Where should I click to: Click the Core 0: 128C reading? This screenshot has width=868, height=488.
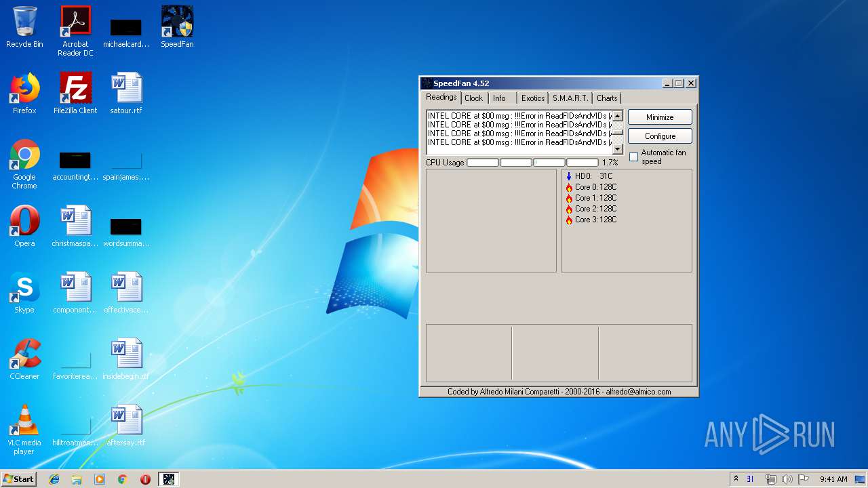[591, 187]
